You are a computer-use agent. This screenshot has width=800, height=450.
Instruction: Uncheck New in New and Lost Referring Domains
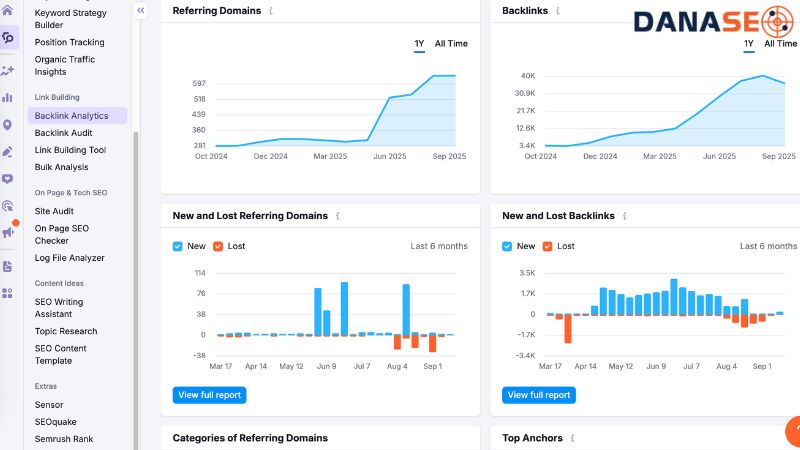coord(178,246)
